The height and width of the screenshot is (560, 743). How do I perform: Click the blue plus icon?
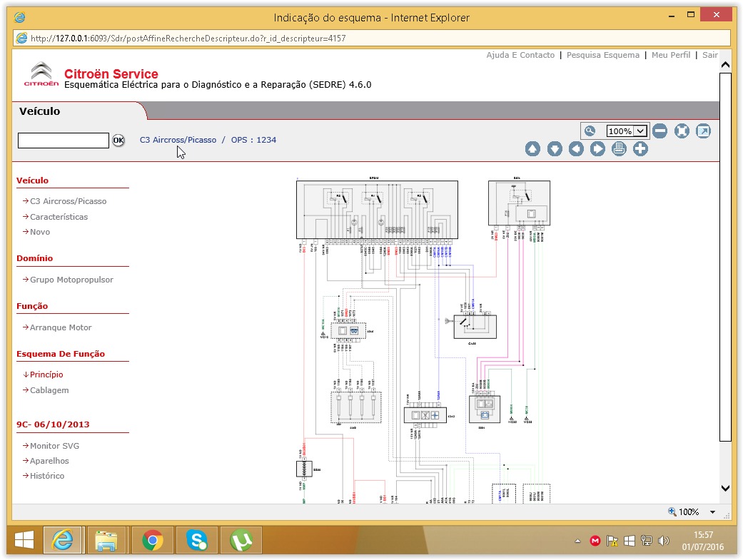click(641, 149)
